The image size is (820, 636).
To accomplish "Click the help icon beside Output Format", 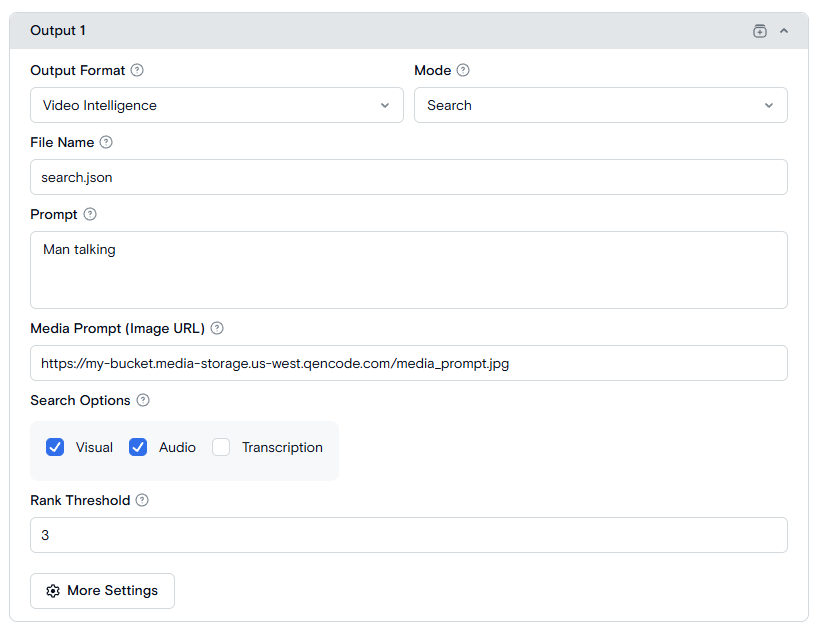I will click(137, 71).
